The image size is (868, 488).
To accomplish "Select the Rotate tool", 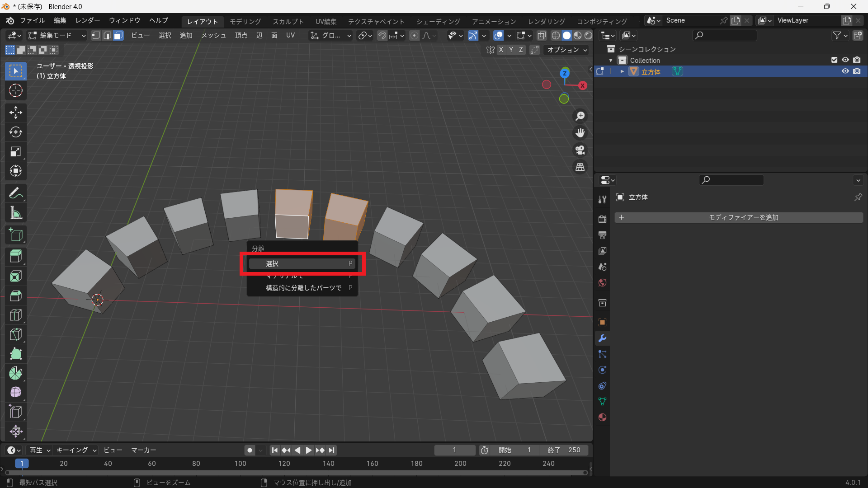I will point(16,132).
